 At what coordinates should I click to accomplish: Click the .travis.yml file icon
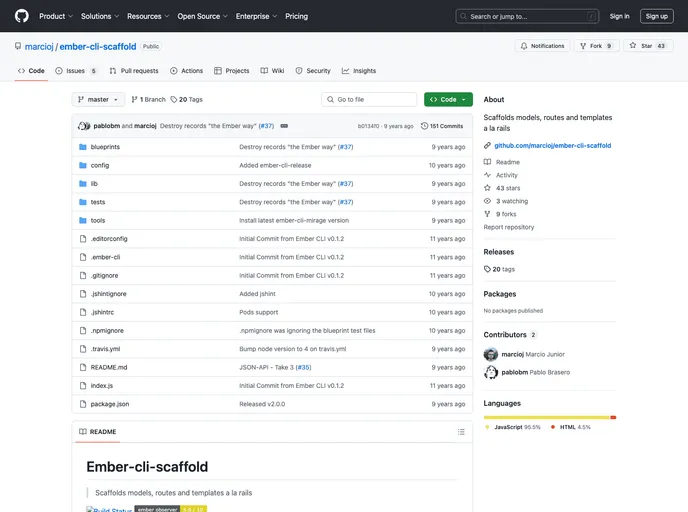[x=82, y=349]
